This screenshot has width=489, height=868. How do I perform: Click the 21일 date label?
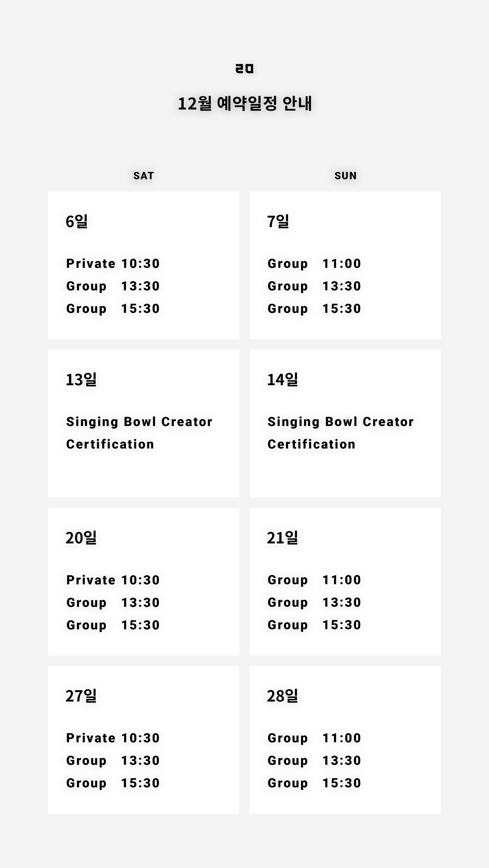click(283, 538)
